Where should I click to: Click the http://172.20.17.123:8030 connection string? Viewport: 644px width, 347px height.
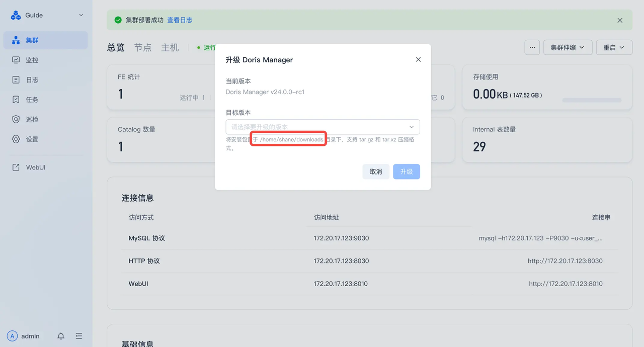click(x=565, y=261)
